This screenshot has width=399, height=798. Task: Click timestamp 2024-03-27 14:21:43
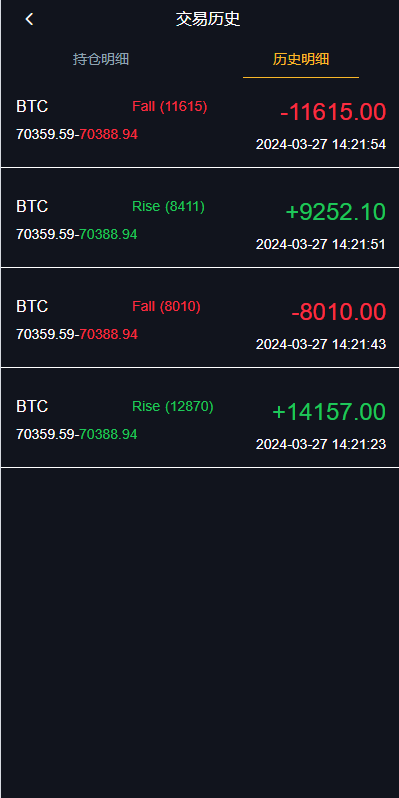tap(321, 344)
